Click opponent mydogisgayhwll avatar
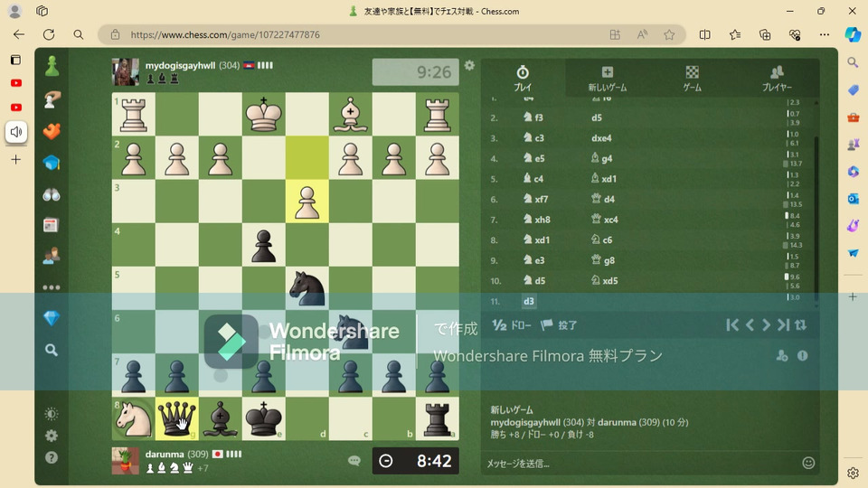Screen dimensions: 868x488 [126, 72]
